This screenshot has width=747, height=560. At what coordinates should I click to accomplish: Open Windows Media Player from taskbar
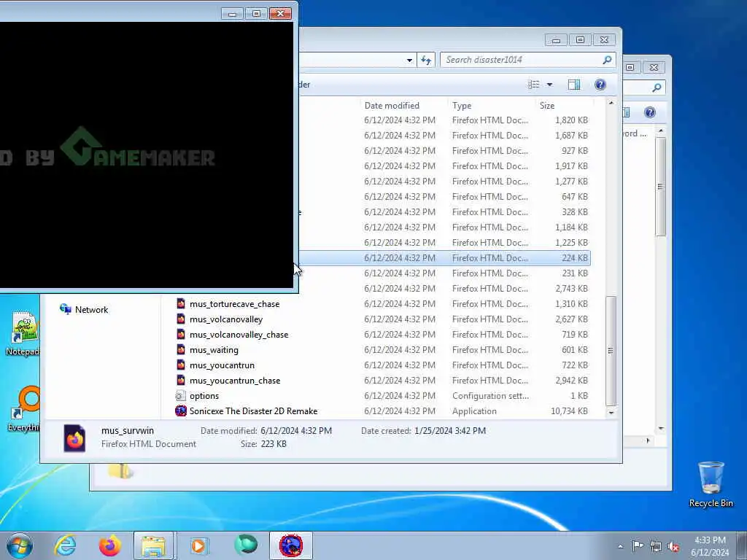(x=198, y=545)
